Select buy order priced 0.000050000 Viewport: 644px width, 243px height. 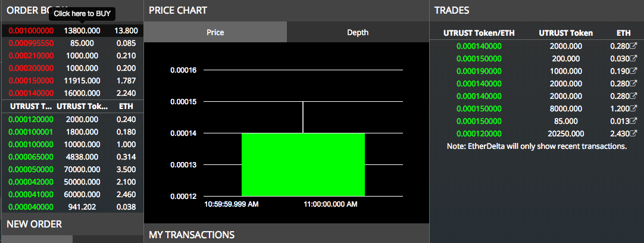tap(73, 169)
